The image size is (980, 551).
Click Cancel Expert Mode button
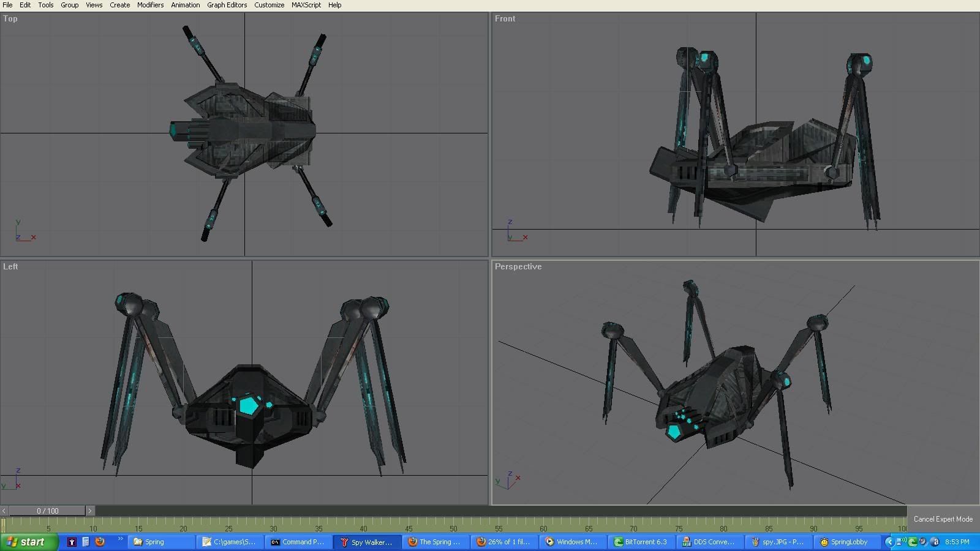943,519
